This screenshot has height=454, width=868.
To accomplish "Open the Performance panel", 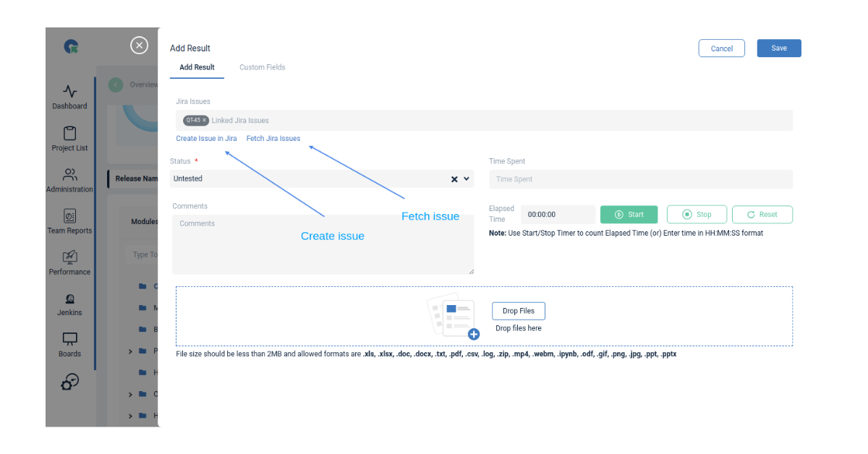I will [x=69, y=261].
